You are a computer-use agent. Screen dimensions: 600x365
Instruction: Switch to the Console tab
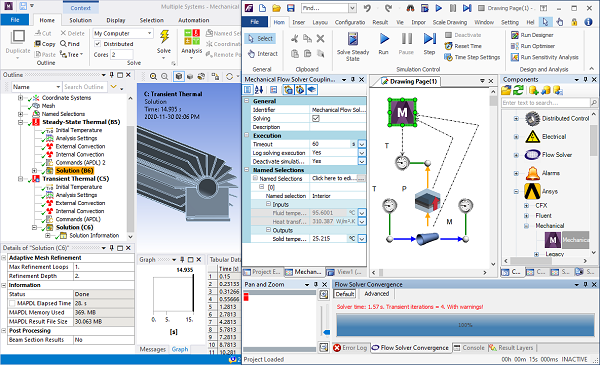point(469,348)
